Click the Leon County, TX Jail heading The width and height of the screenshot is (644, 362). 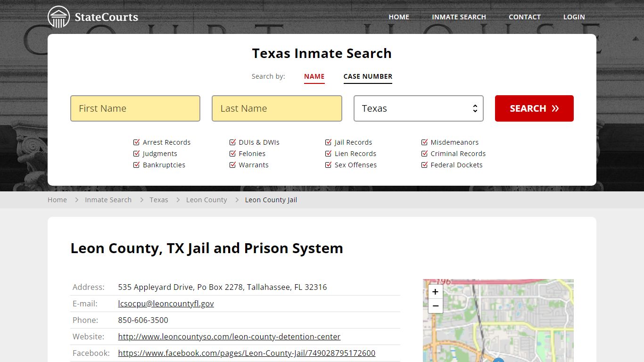(x=207, y=248)
